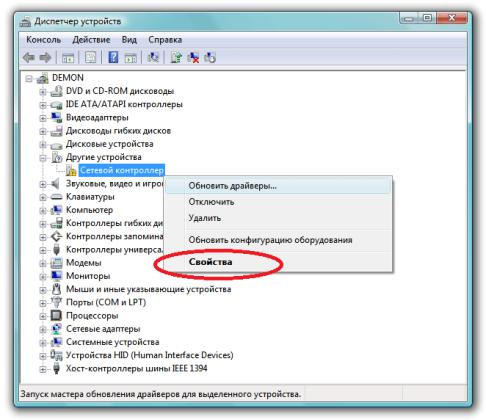Expand the Видеоадаптеры node
This screenshot has height=420, width=486.
point(43,118)
